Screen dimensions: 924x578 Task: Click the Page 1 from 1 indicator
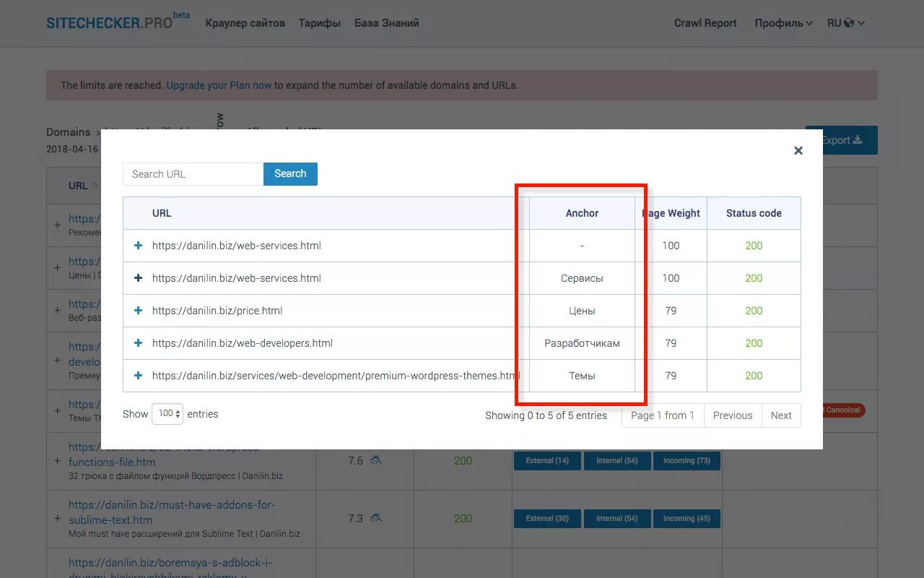coord(663,415)
